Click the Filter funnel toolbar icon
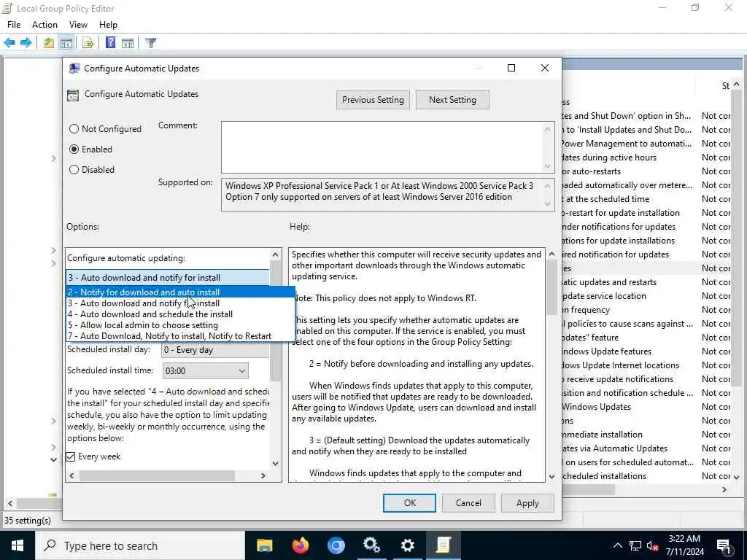Screen dimensions: 747x560 [150, 43]
